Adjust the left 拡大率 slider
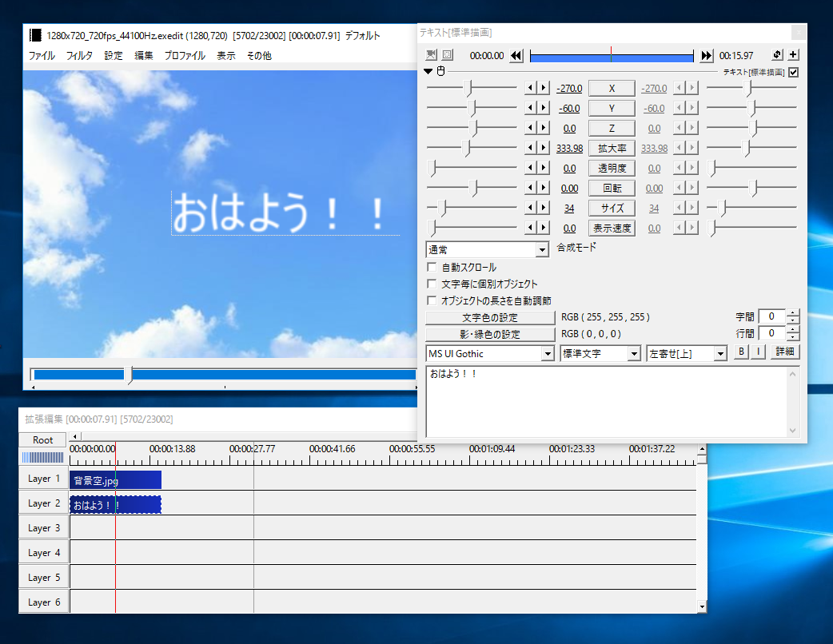Screen dimensions: 833x644 (472, 148)
